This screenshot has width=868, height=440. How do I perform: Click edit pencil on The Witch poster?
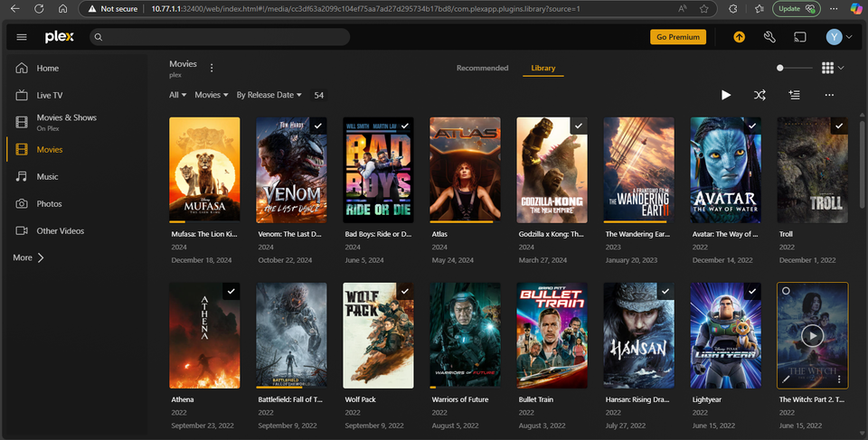pos(786,379)
